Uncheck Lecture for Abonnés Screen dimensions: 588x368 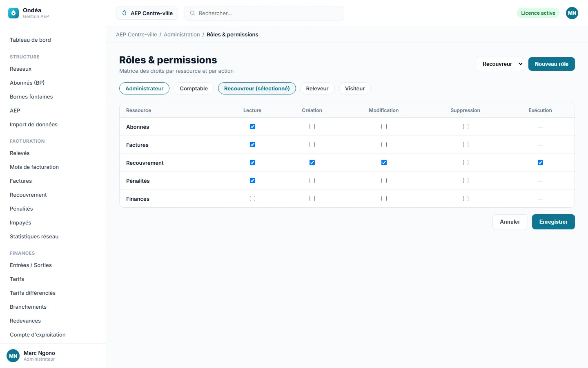coord(252,127)
